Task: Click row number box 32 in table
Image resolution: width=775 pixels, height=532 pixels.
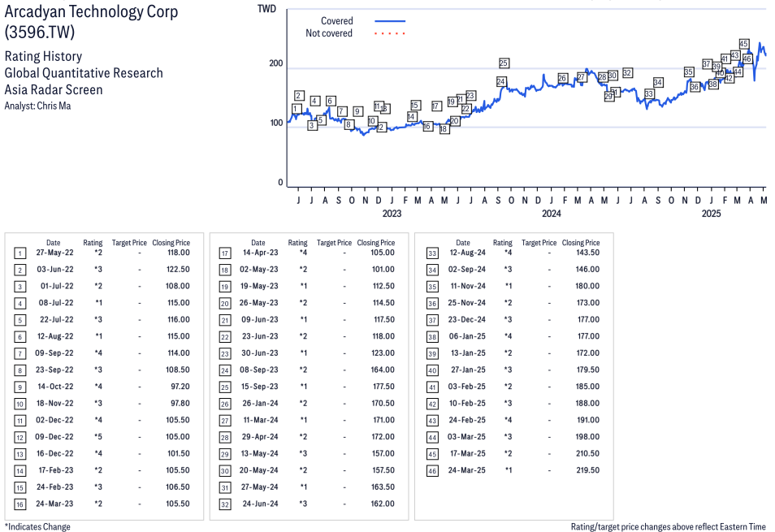Action: pyautogui.click(x=225, y=504)
